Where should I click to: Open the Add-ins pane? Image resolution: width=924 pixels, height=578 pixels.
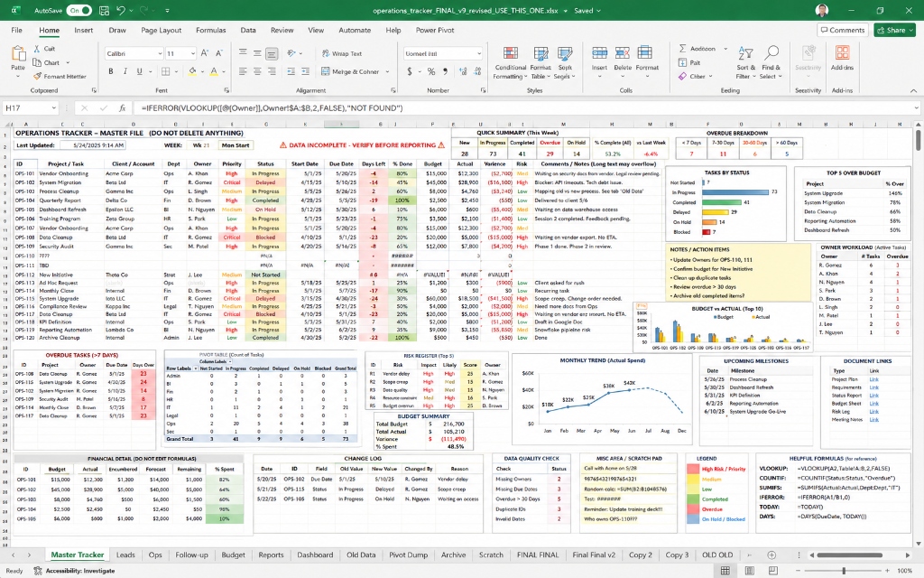pos(842,59)
